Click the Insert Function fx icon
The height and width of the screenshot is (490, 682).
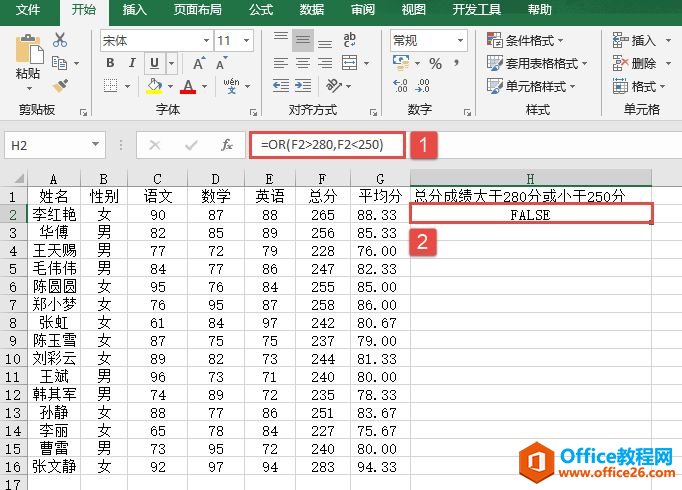click(227, 145)
